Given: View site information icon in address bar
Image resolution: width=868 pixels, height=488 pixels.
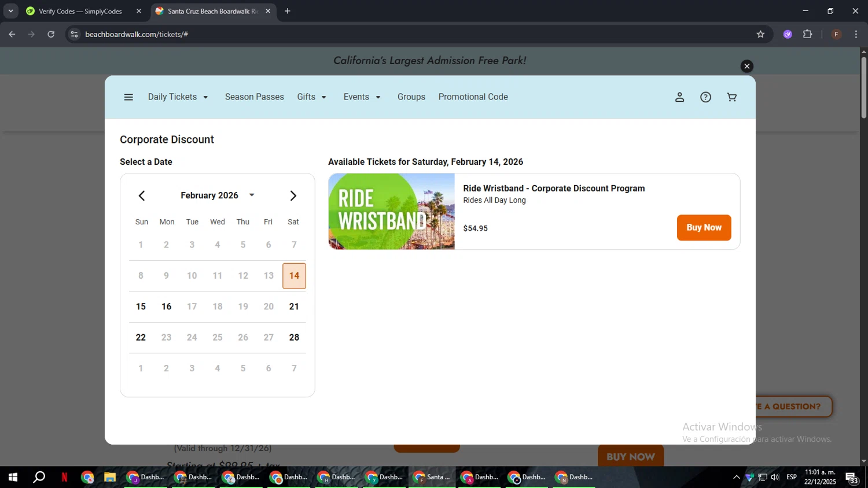Looking at the screenshot, I should [74, 34].
